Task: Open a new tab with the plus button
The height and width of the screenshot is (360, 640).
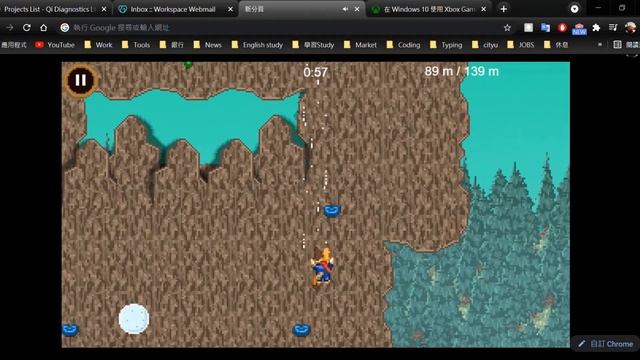Action: (x=503, y=9)
